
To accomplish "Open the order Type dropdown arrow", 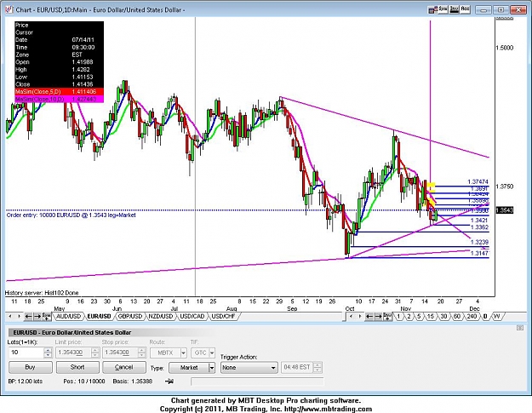I will coord(212,368).
